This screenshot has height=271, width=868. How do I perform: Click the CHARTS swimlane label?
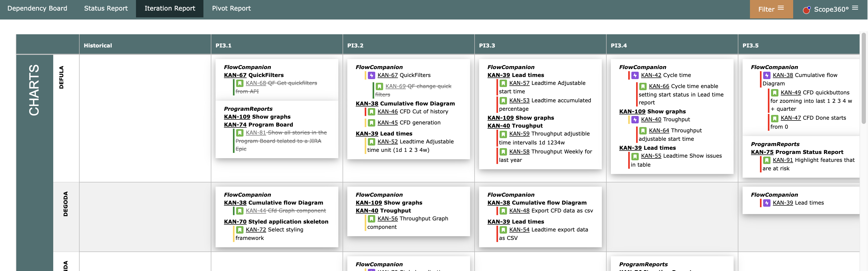[34, 90]
